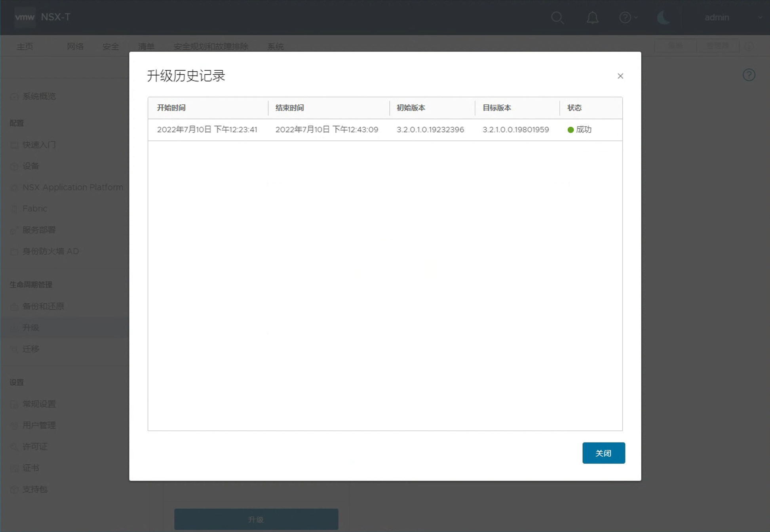Image resolution: width=770 pixels, height=532 pixels.
Task: Click the 升级 button at bottom
Action: pos(256,519)
